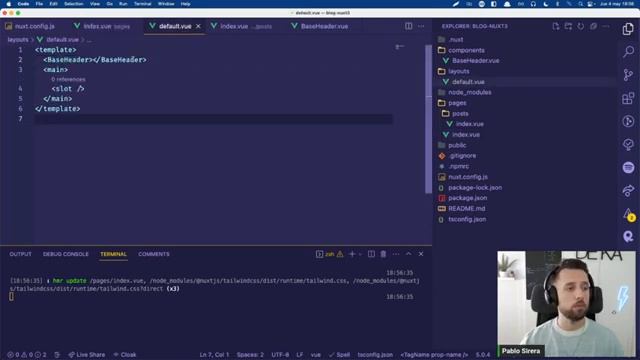Open the Terminal menu in menu bar
The height and width of the screenshot is (360, 640).
click(x=142, y=4)
